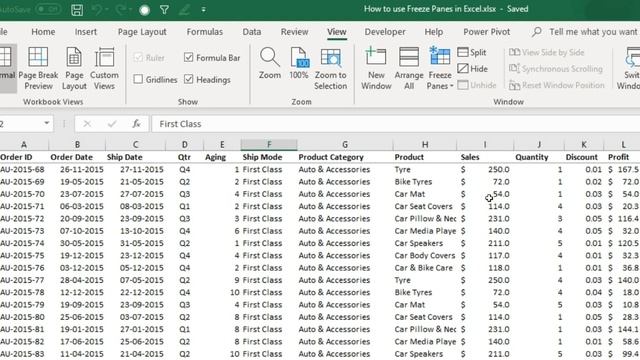
Task: Switch to Page Layout view
Action: pos(74,68)
